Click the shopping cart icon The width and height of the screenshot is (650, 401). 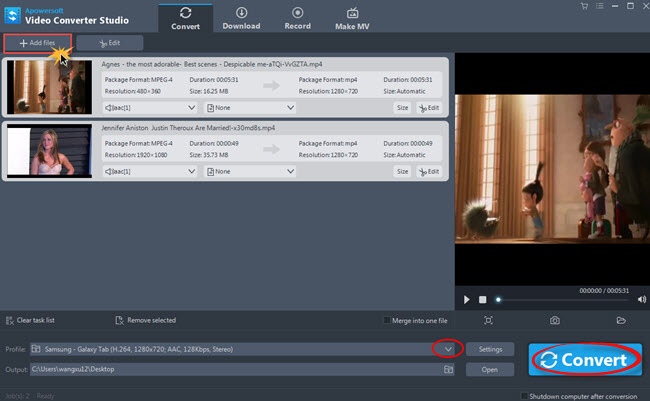pyautogui.click(x=584, y=6)
